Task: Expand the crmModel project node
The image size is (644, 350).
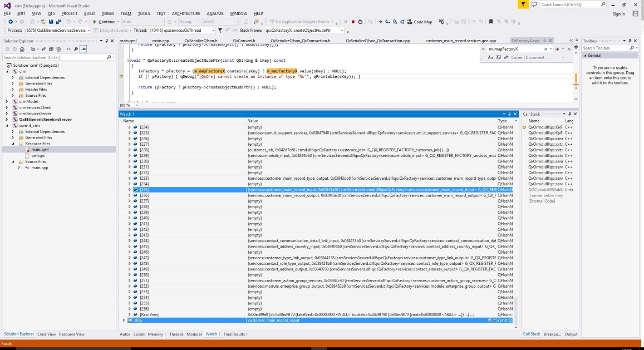Action: click(x=7, y=101)
